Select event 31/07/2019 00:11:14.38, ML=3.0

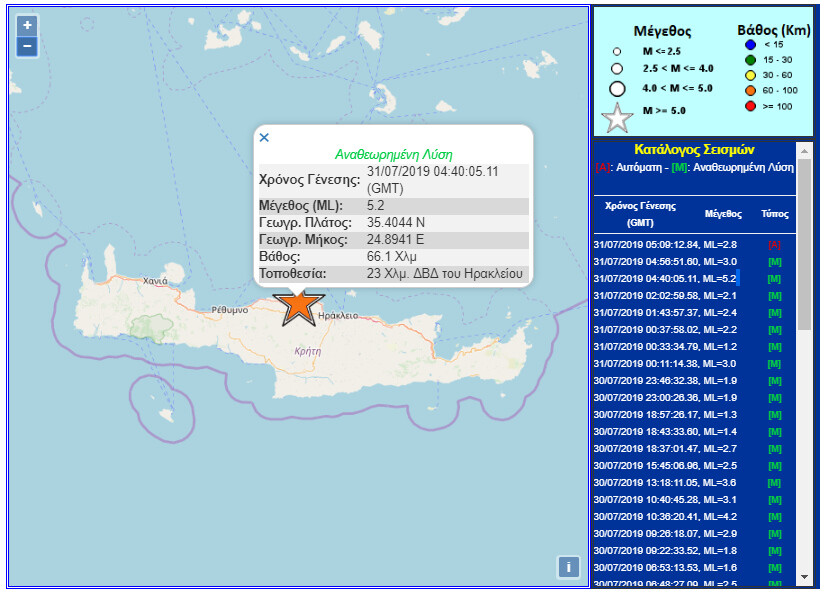pos(665,363)
